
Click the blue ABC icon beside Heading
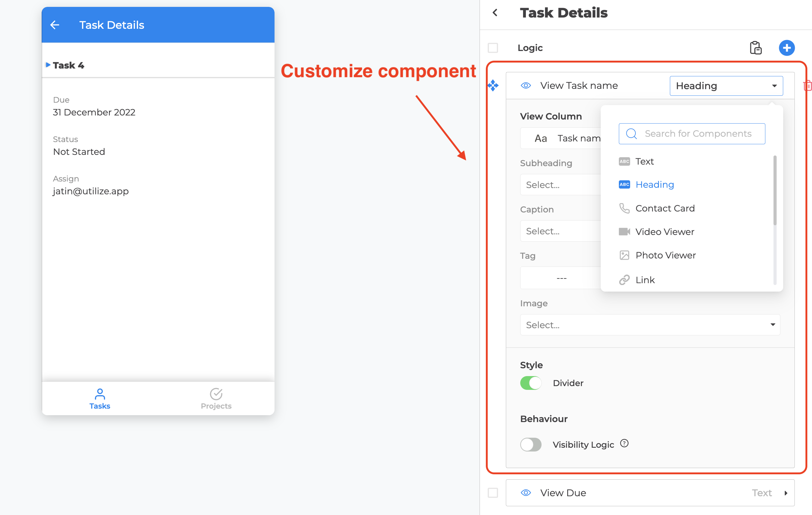coord(624,184)
